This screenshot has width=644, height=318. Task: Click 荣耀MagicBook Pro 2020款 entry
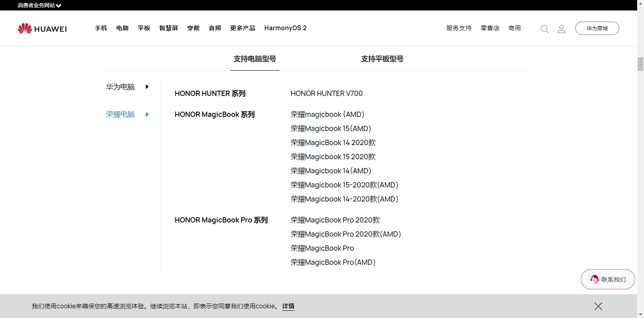click(x=335, y=220)
